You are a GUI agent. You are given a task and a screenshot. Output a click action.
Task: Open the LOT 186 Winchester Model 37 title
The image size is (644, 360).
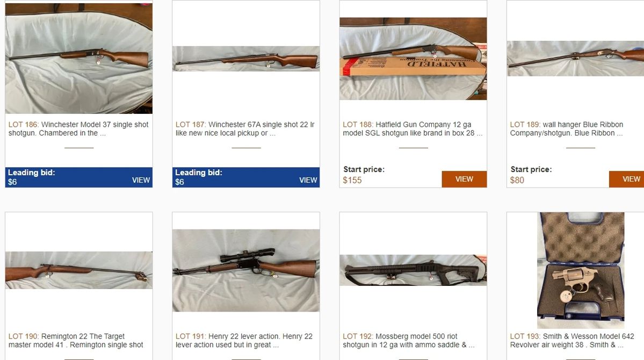(78, 128)
